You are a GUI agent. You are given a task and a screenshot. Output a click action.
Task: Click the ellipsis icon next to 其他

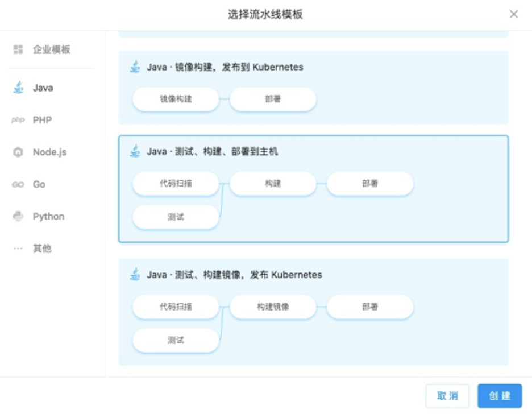coord(18,249)
